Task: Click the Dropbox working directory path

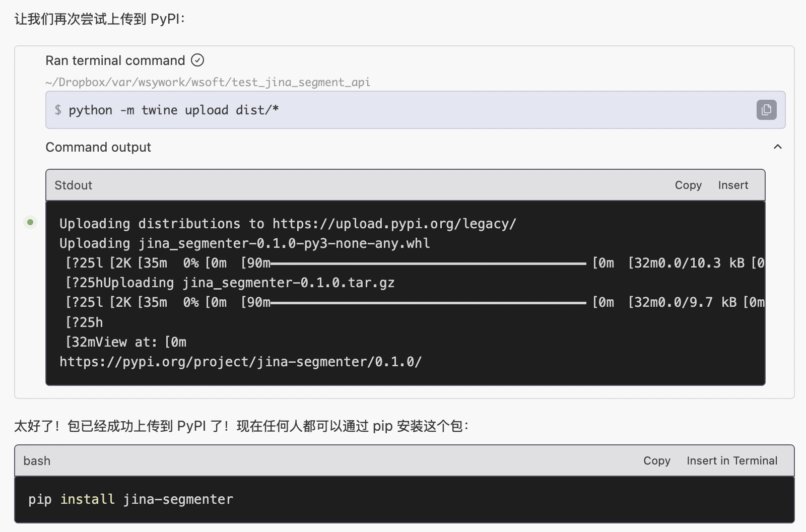Action: tap(208, 82)
